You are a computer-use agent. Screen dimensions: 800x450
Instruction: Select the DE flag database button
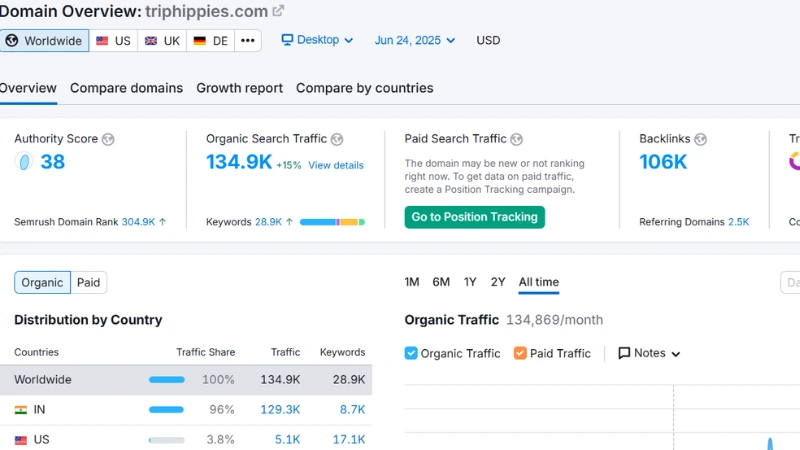211,41
